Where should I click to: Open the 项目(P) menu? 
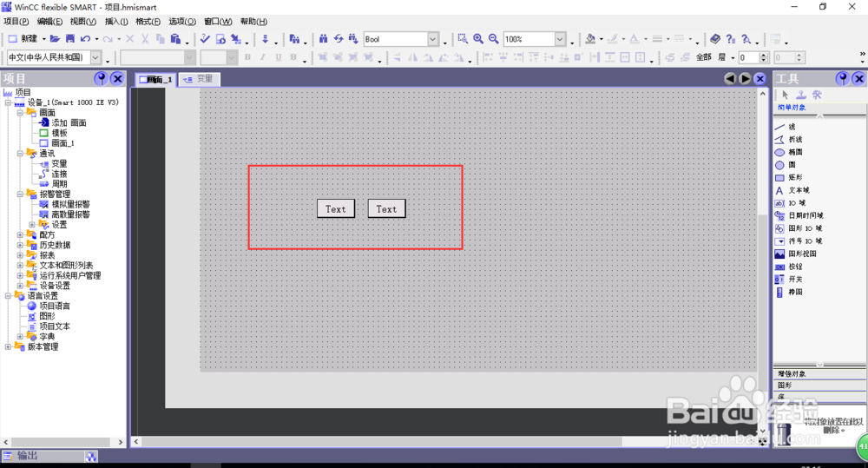[x=16, y=22]
